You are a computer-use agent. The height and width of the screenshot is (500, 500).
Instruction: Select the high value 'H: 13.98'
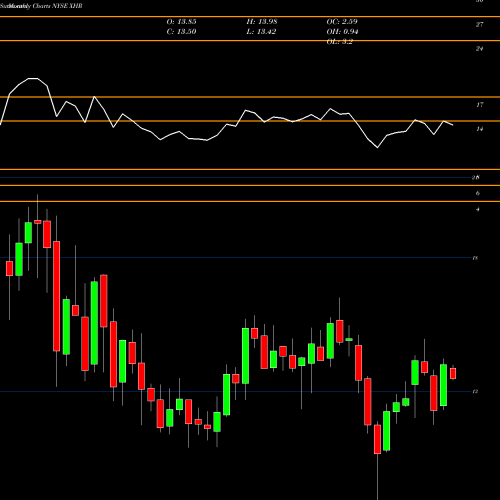coord(262,22)
